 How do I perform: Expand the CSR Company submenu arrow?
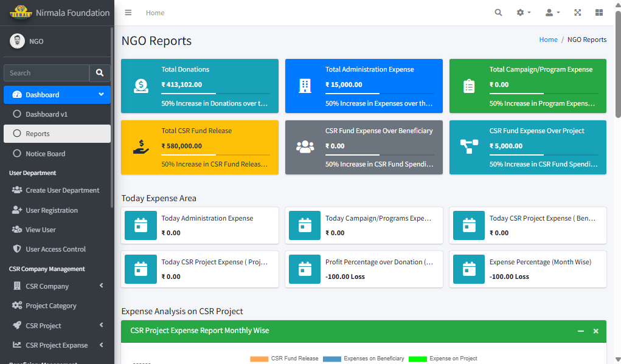(x=102, y=286)
